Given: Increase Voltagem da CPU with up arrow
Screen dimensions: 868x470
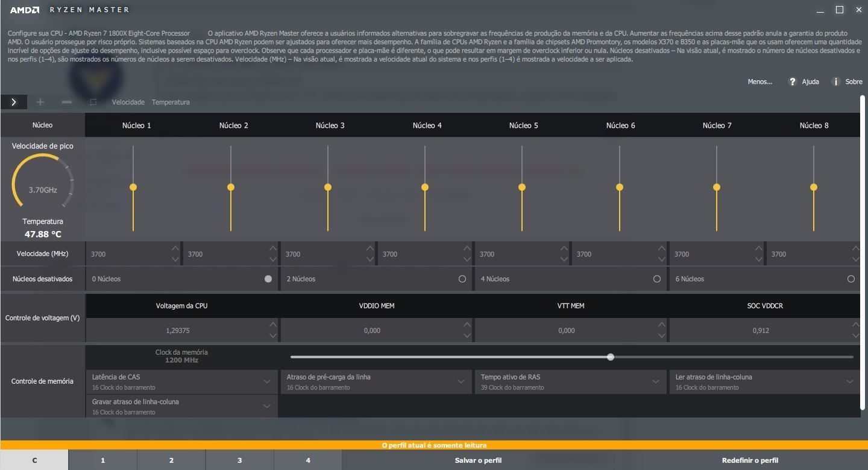Looking at the screenshot, I should tap(273, 325).
